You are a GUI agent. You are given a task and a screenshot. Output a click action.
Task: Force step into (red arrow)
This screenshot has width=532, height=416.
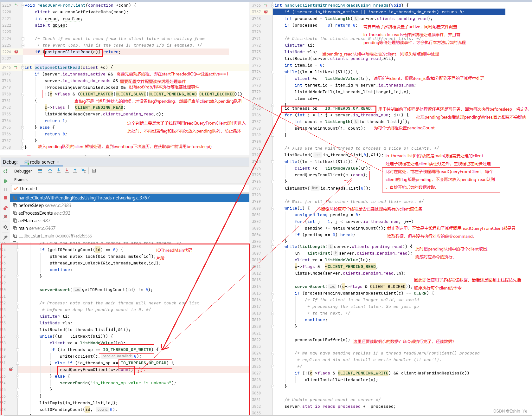coord(67,171)
